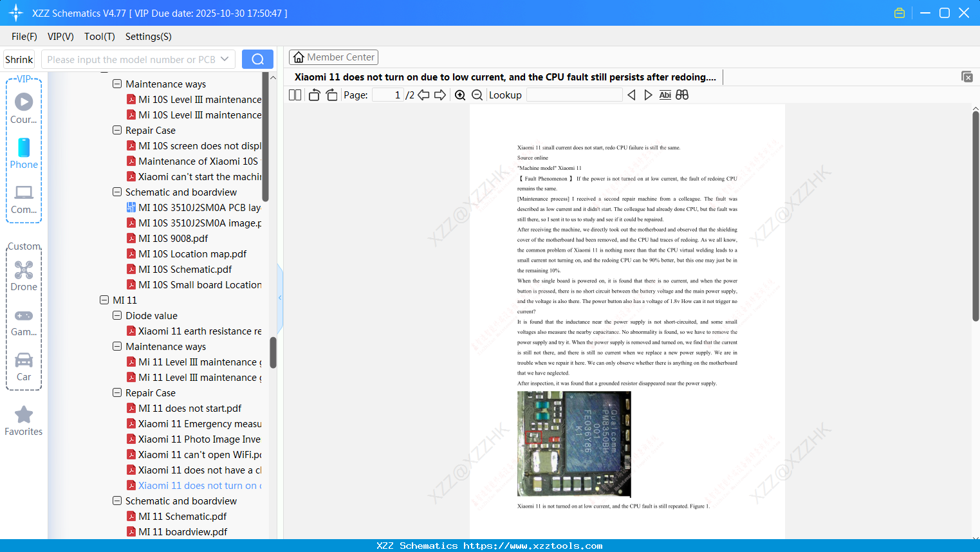Click the blue search button
The width and height of the screenshot is (980, 552).
coord(257,59)
